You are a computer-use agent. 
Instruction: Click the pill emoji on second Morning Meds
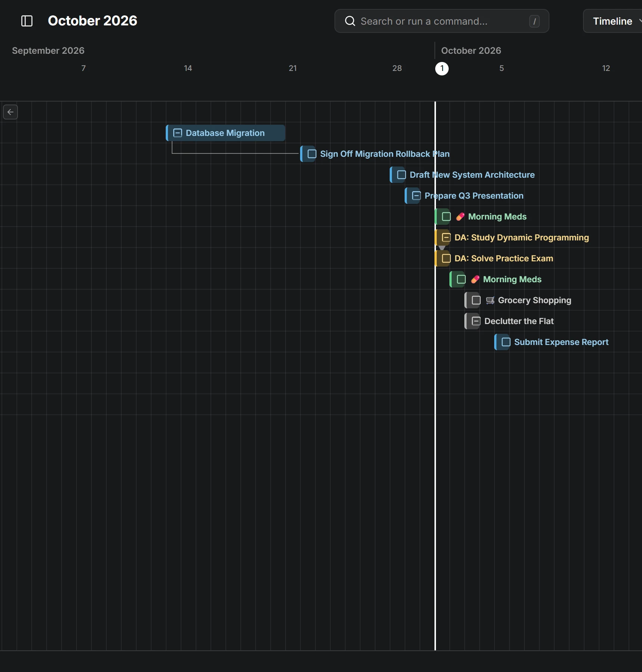tap(475, 279)
